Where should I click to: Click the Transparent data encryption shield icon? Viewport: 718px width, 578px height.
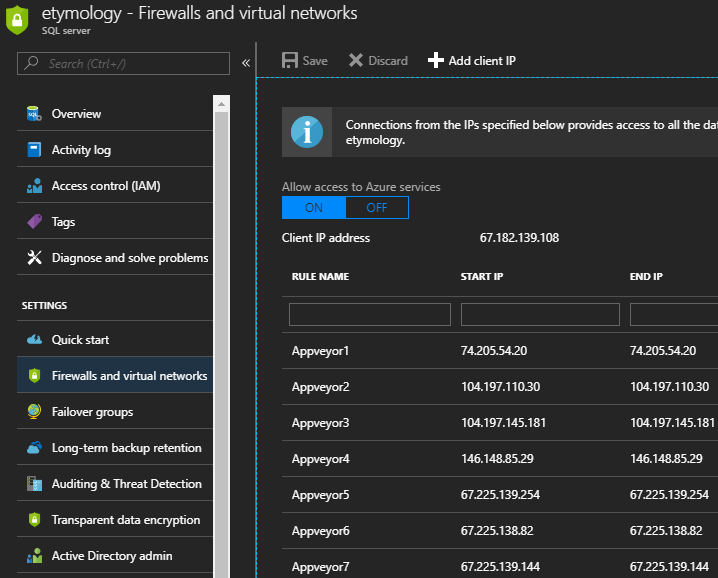(34, 519)
